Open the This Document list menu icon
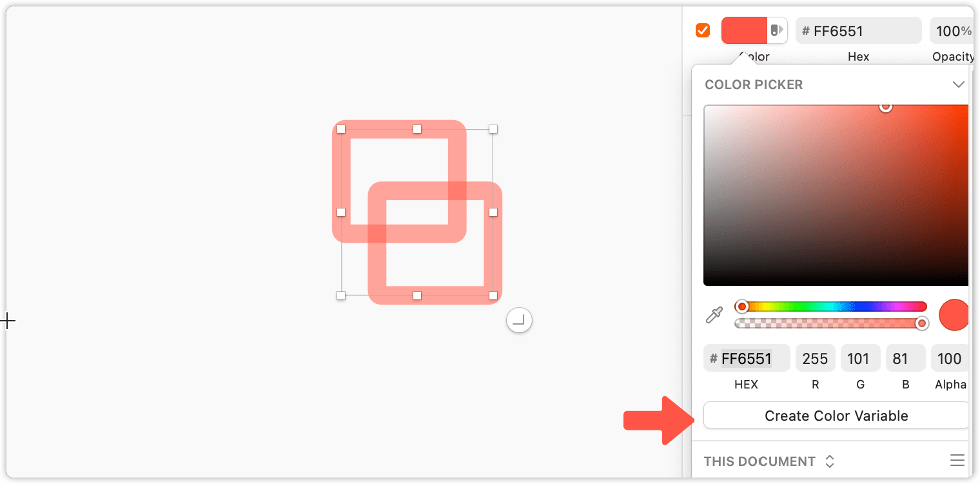The image size is (980, 484). point(957,461)
